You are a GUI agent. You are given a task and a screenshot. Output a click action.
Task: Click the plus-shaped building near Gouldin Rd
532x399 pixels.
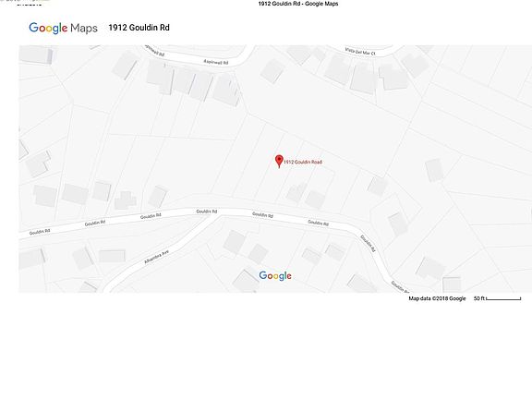[x=126, y=199]
